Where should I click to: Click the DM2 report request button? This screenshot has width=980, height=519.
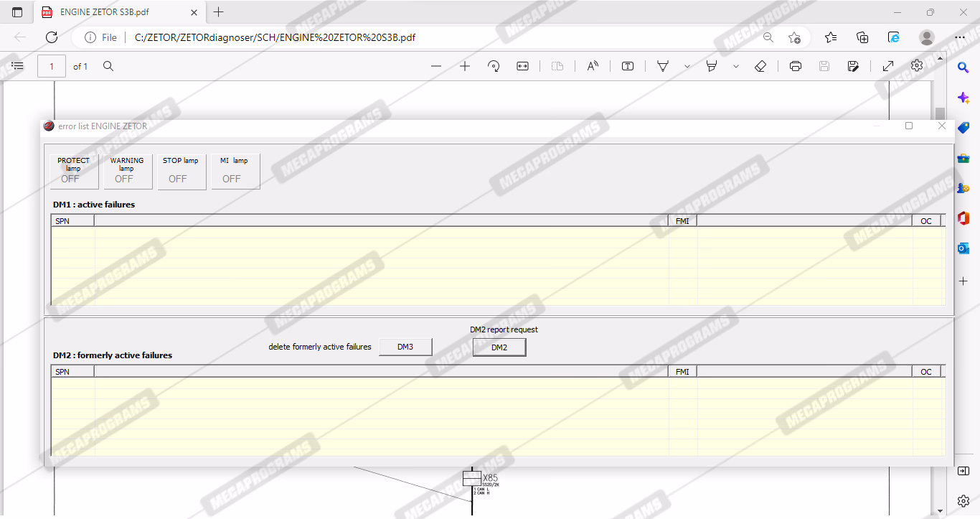coord(499,347)
